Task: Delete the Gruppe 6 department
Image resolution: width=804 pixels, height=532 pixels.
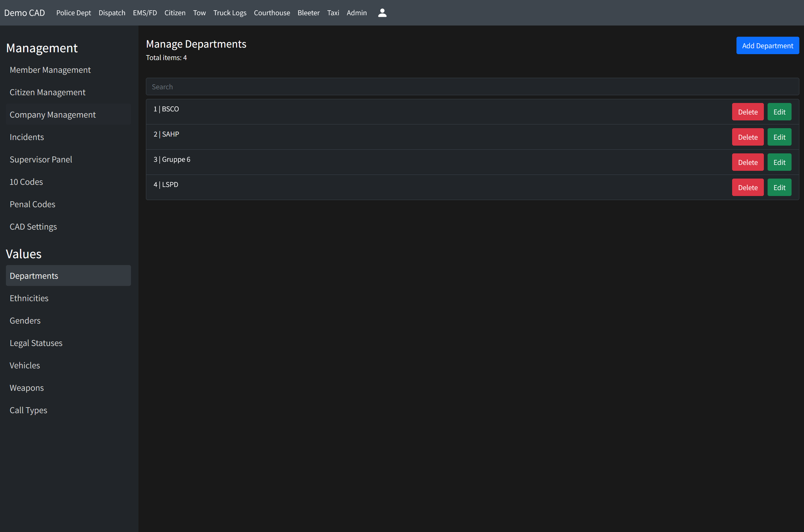Action: [x=747, y=162]
